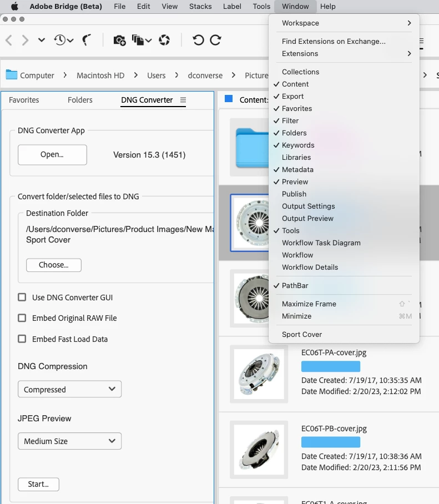Viewport: 439px width, 504px height.
Task: Enable Use DNG Converter GUI checkbox
Action: pos(22,297)
